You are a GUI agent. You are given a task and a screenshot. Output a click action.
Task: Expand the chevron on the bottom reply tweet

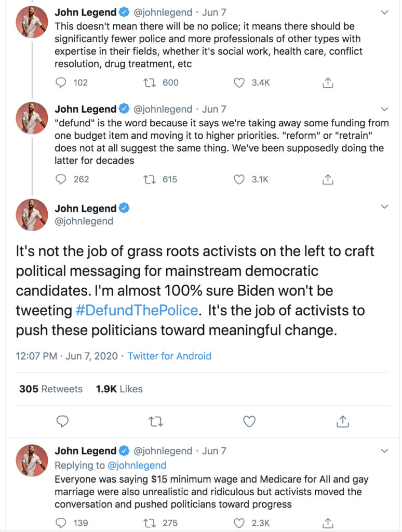coord(384,451)
